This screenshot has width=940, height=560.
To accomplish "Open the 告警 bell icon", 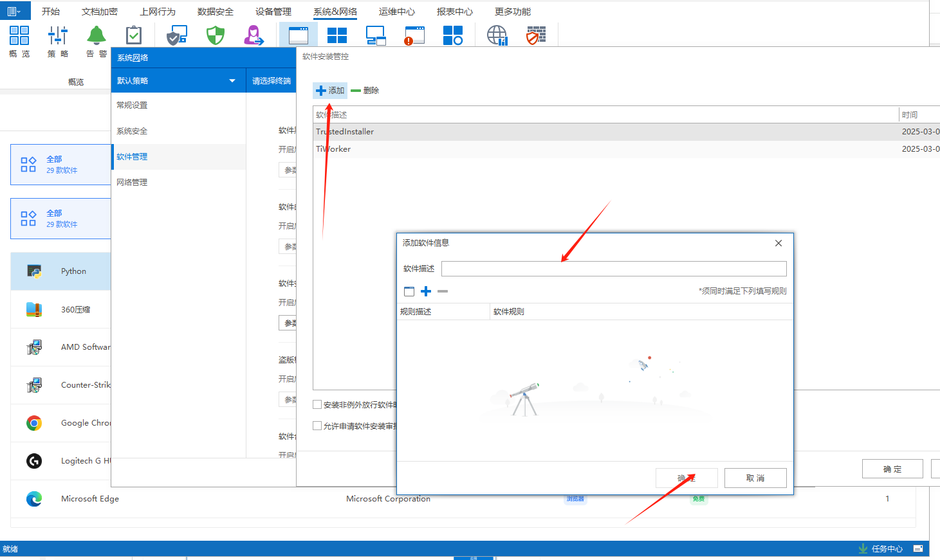I will pyautogui.click(x=97, y=36).
